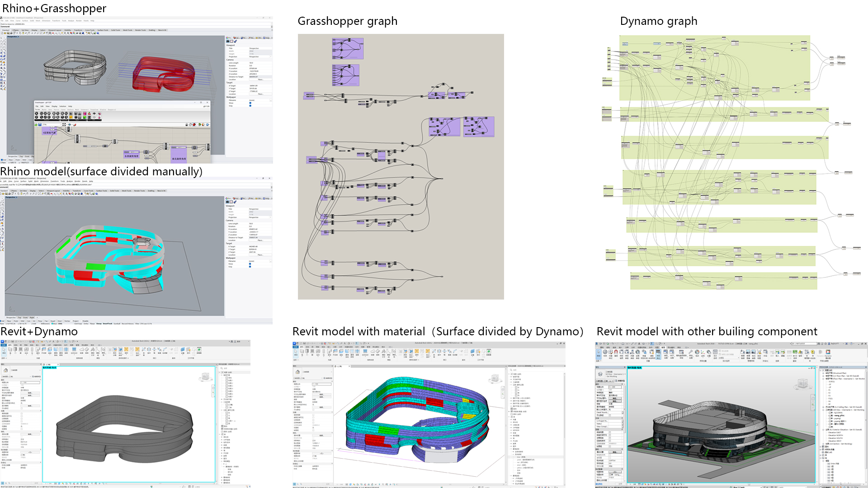This screenshot has width=868, height=488.
Task: Open Elevation EAST in the Revit 2018 project browser
Action: [835, 432]
